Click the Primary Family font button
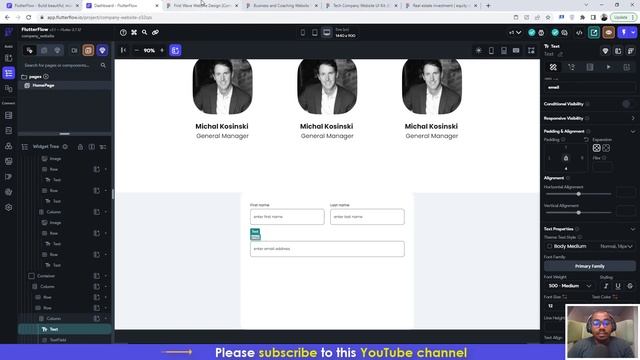Viewport: 640px width, 360px height. coord(590,266)
